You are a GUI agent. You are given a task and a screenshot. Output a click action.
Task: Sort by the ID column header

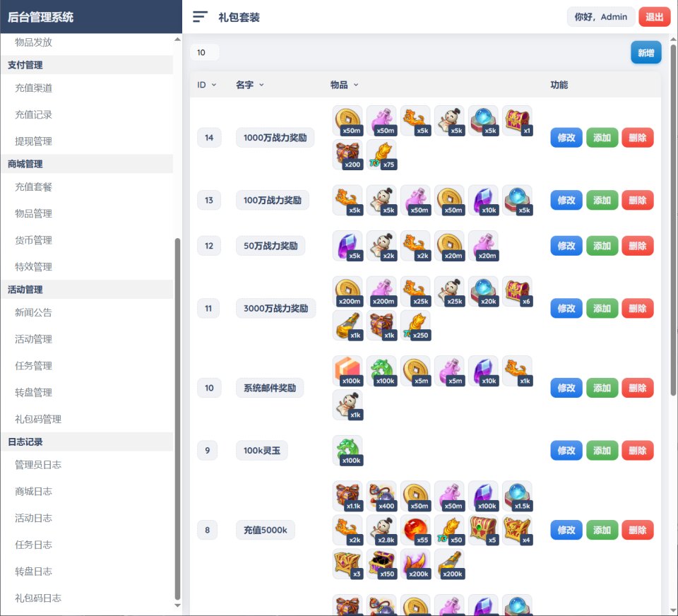pos(207,85)
